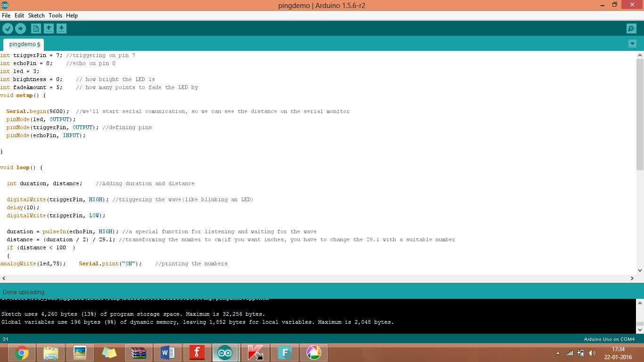Open the tab options dropdown arrow

point(632,43)
